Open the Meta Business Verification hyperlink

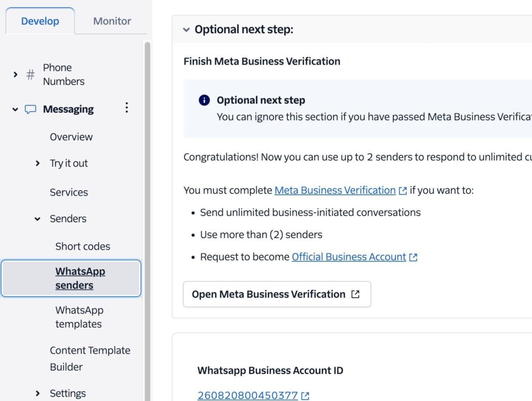click(x=335, y=190)
